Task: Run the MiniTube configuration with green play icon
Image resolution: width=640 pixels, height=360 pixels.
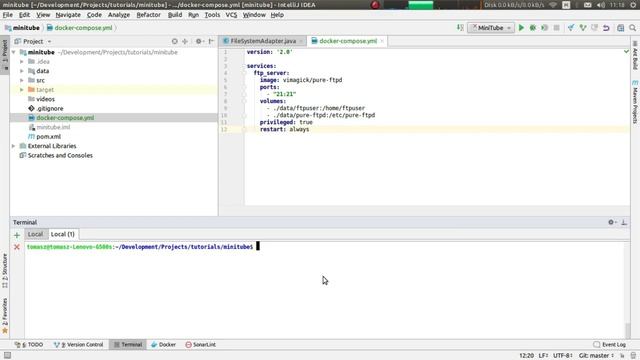Action: tap(521, 28)
